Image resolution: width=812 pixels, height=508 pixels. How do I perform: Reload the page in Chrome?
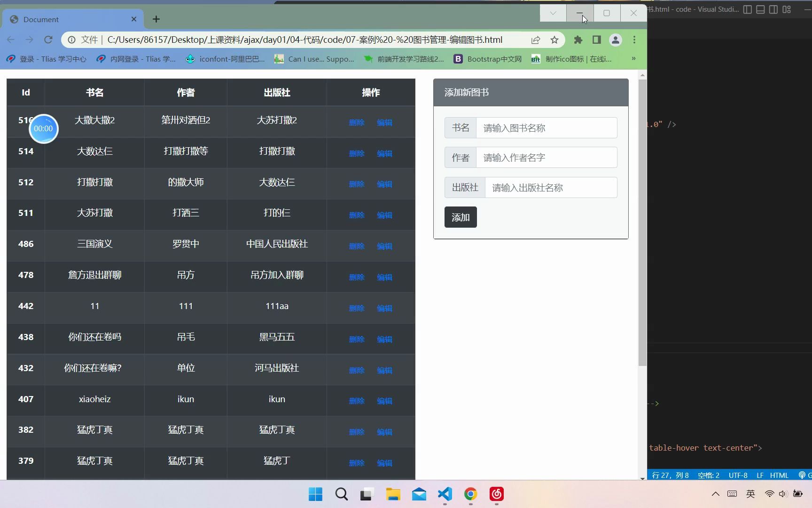click(48, 40)
